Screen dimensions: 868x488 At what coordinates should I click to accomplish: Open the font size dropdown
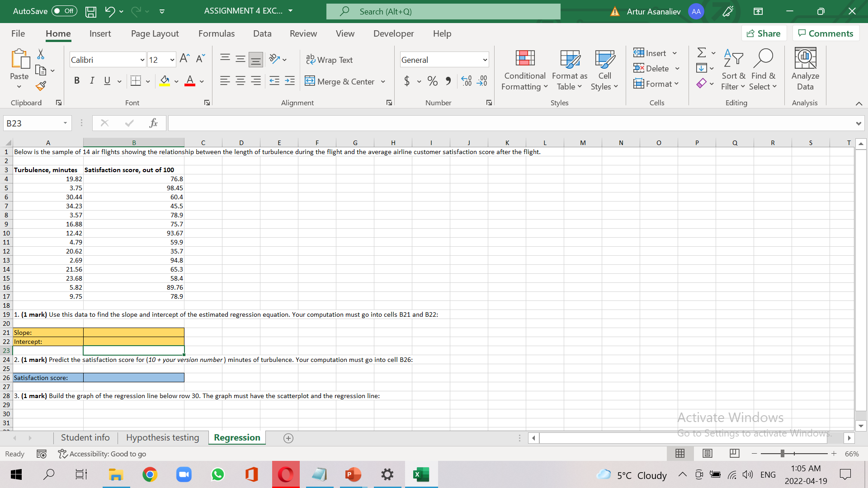[171, 59]
